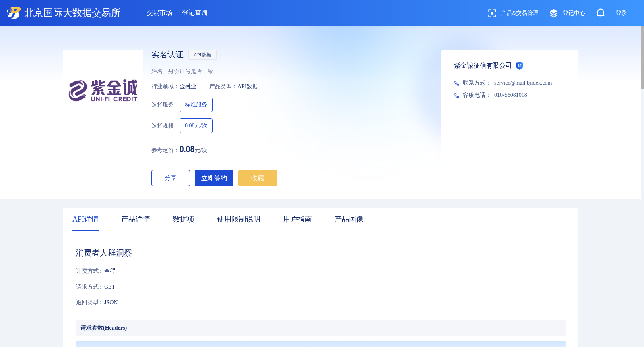Select the 0.08元/次 specification option
This screenshot has height=347, width=644.
196,126
